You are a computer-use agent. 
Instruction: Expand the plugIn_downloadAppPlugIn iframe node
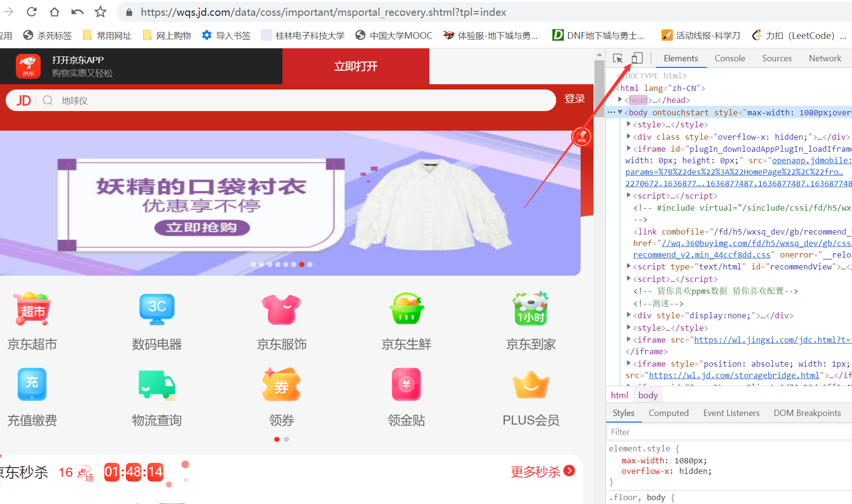(628, 148)
